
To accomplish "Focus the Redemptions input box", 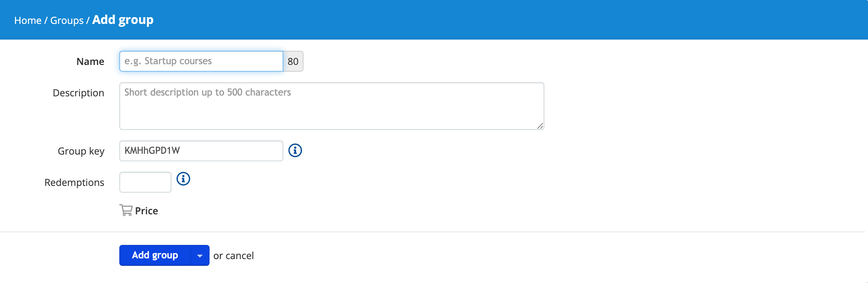I will tap(145, 182).
